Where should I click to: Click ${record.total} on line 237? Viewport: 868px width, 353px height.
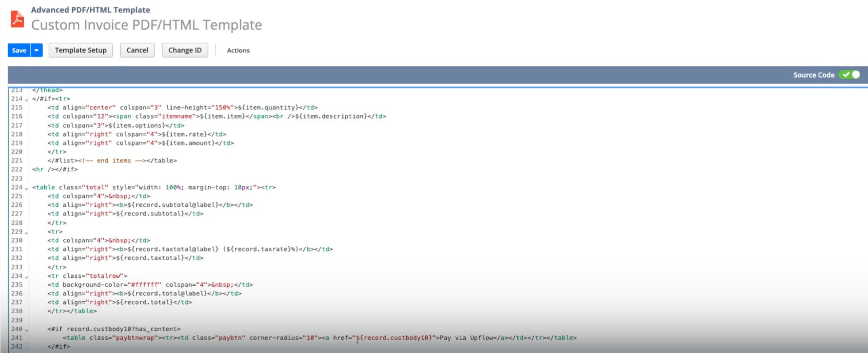click(145, 302)
